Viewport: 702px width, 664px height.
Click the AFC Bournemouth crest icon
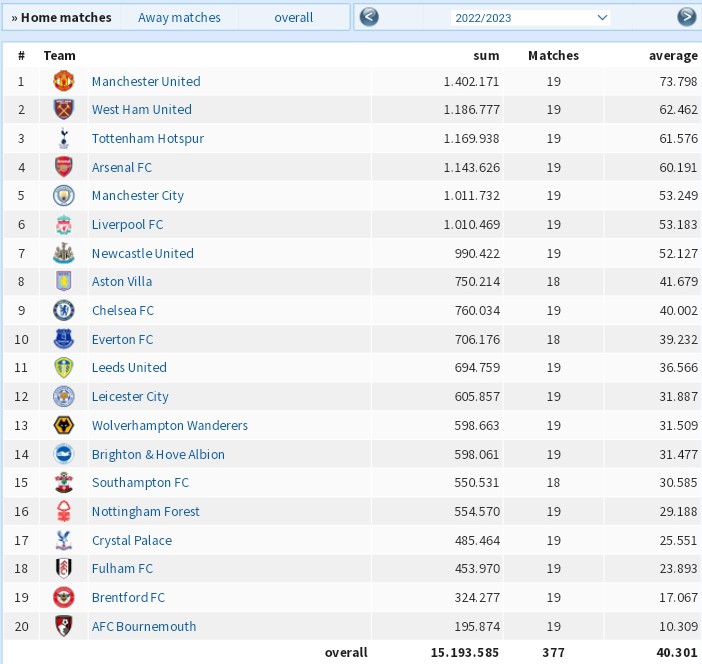(x=64, y=626)
